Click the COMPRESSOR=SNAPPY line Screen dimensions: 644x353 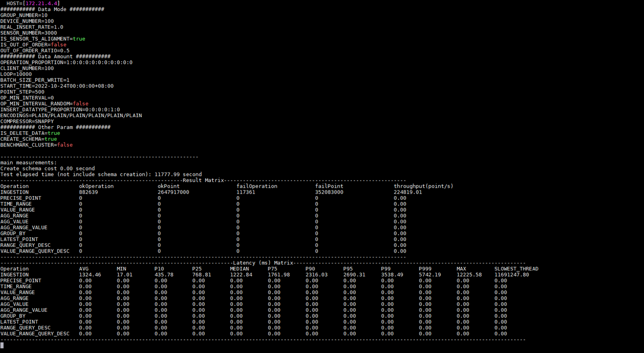click(x=27, y=121)
